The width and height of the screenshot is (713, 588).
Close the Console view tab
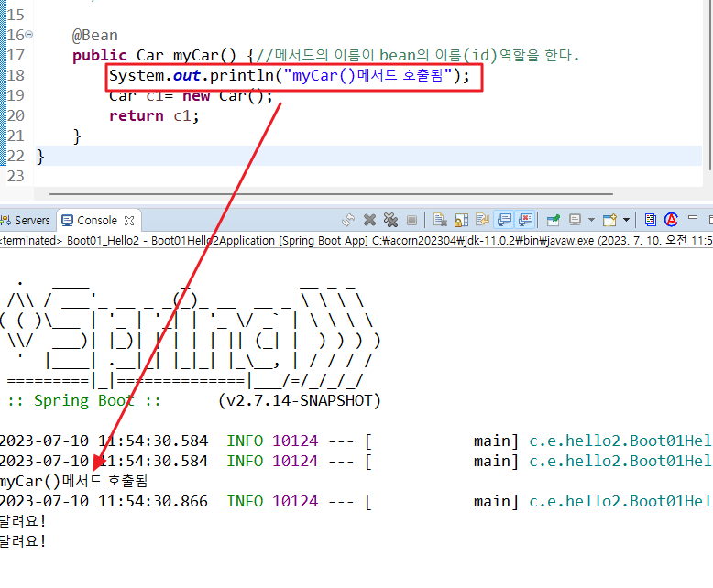[x=129, y=221]
